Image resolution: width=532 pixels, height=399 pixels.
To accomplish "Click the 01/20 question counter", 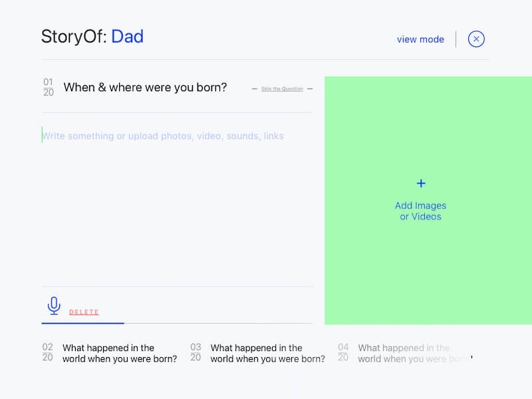I will click(x=49, y=87).
